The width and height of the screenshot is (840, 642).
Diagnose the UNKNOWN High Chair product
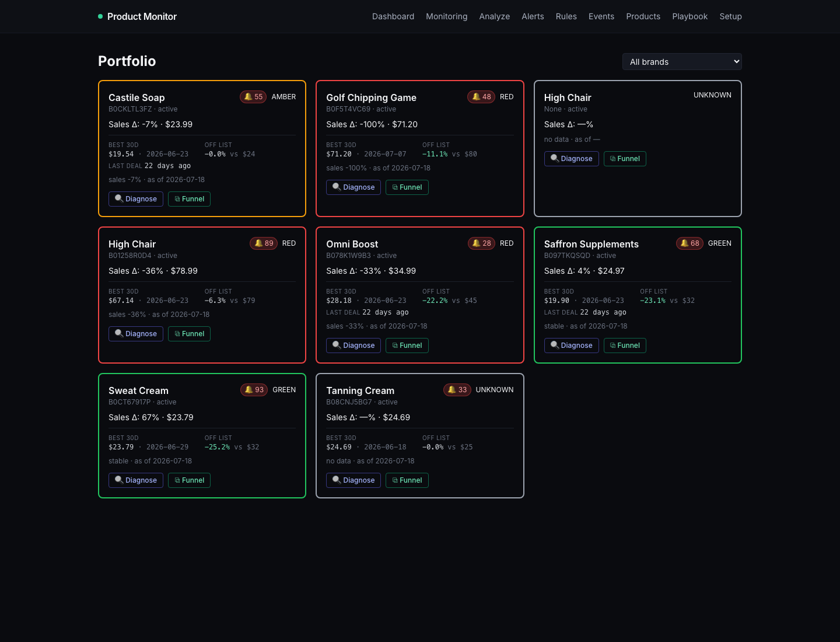click(x=572, y=159)
